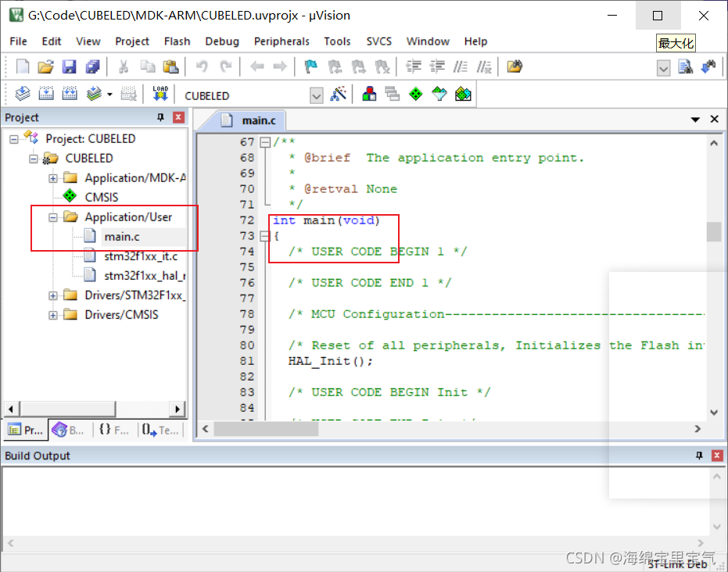The height and width of the screenshot is (572, 728).
Task: Close the main.c editor window
Action: [715, 120]
